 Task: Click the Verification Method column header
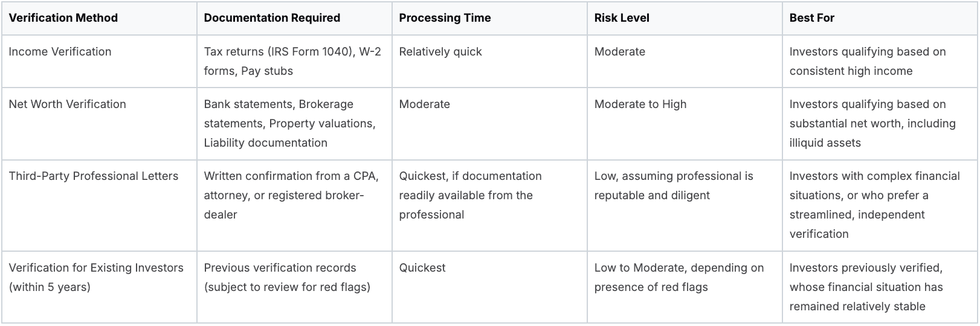[63, 18]
